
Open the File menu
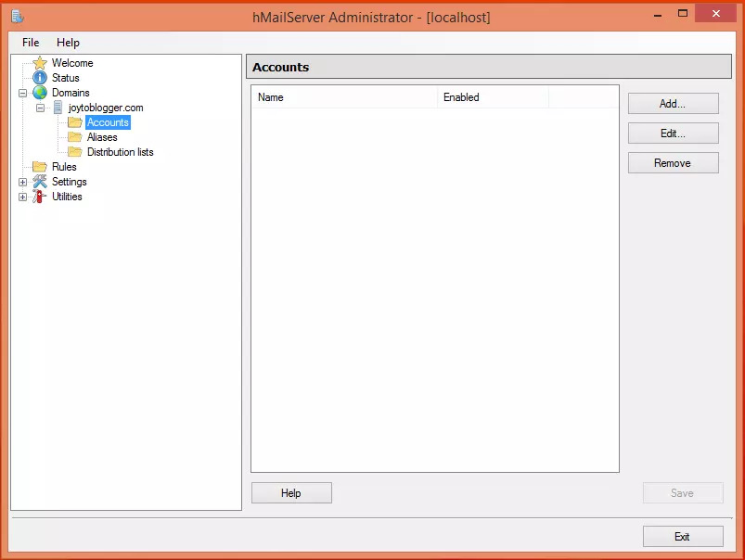pyautogui.click(x=31, y=43)
